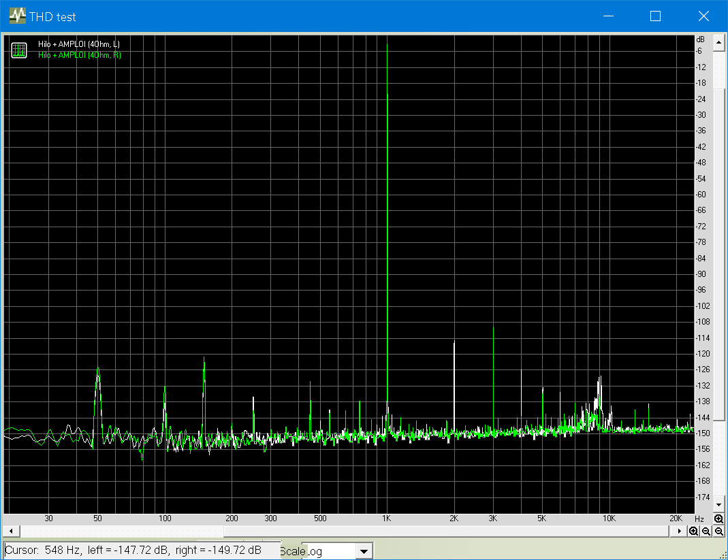Zoom in horizontally on the frequency axis
Viewport: 728px width, 560px height.
pos(693,531)
